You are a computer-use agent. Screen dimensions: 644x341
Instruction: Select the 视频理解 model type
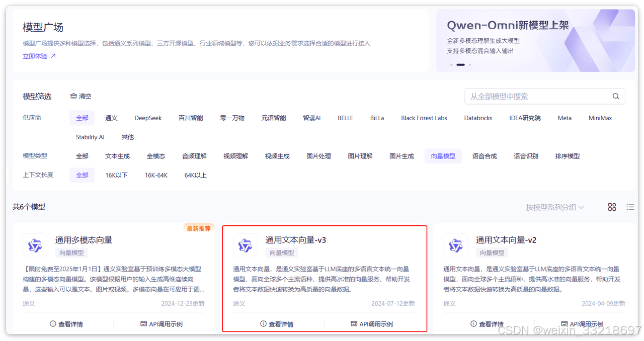pyautogui.click(x=235, y=156)
